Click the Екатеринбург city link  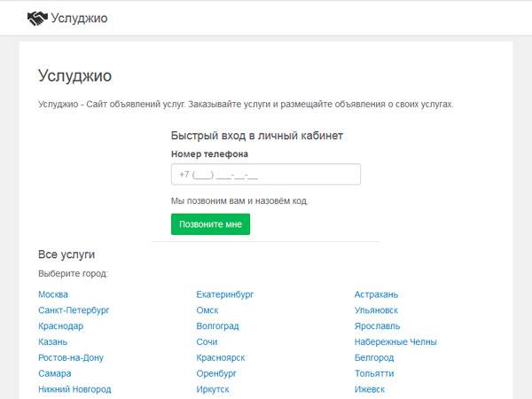tap(225, 294)
